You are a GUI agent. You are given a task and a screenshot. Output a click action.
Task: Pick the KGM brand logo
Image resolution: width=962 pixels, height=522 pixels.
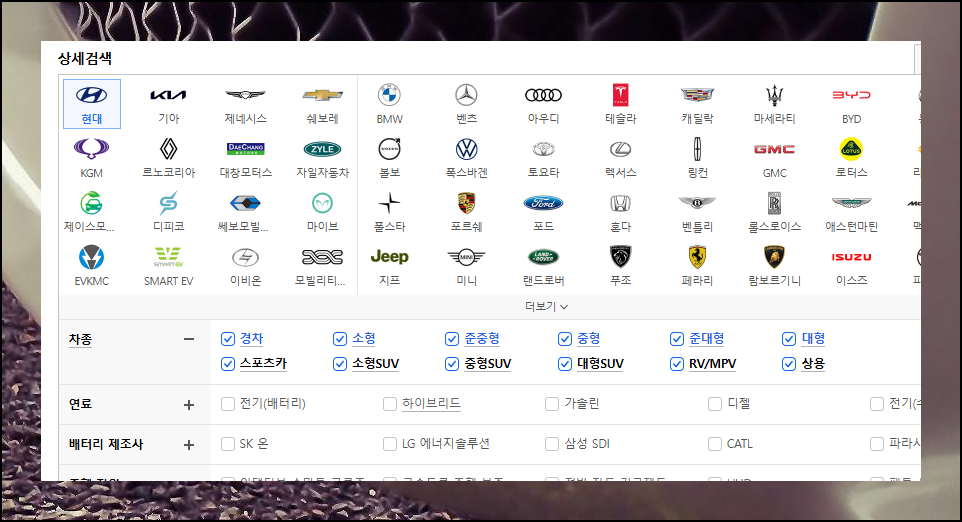(x=91, y=149)
